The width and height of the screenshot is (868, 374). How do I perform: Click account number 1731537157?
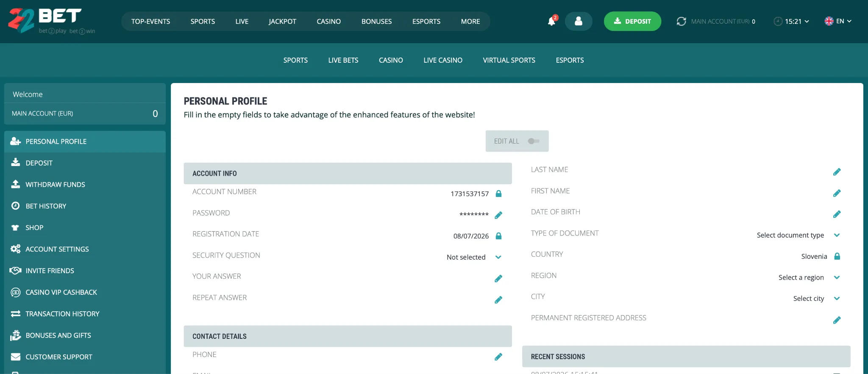tap(470, 194)
